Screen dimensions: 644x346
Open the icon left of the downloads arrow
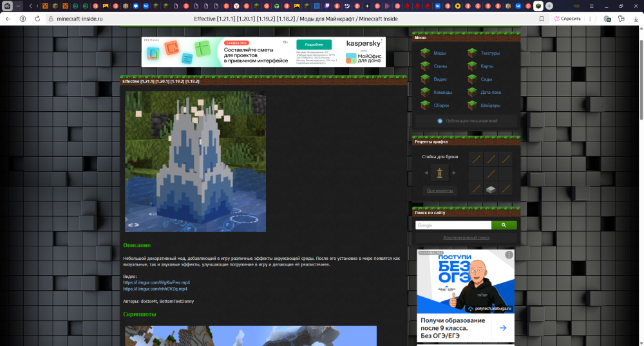coord(621,19)
